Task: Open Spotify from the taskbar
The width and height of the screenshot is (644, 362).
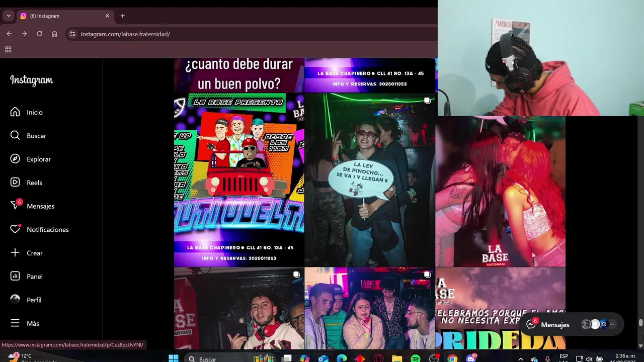Action: 416,358
